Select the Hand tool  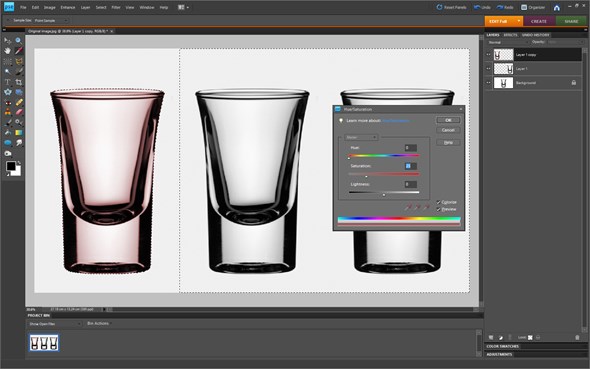pos(7,51)
